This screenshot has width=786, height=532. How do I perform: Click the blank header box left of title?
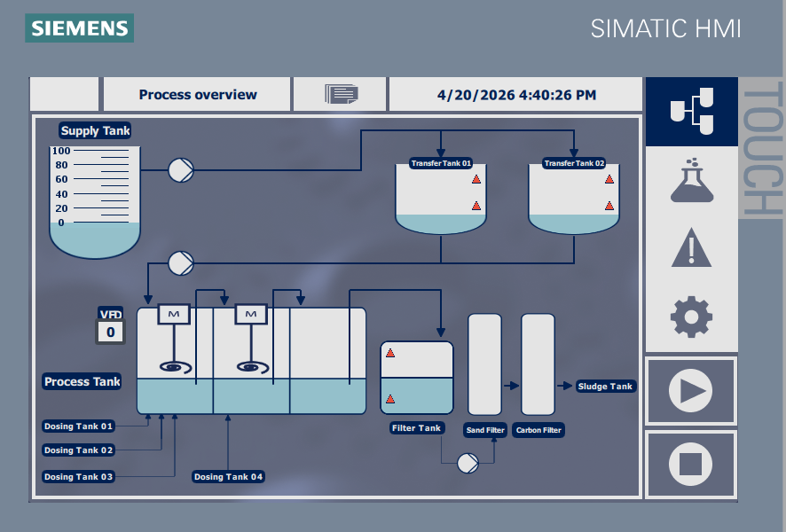coord(65,94)
